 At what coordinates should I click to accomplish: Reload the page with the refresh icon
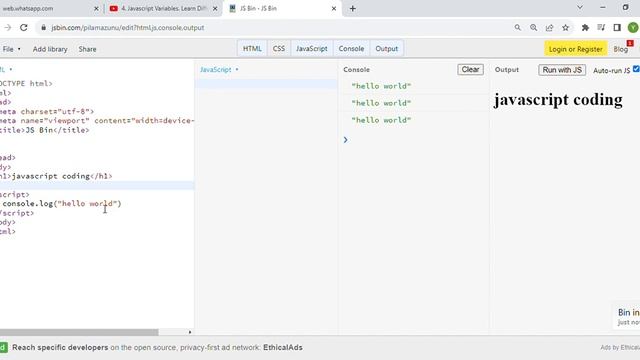[x=24, y=27]
